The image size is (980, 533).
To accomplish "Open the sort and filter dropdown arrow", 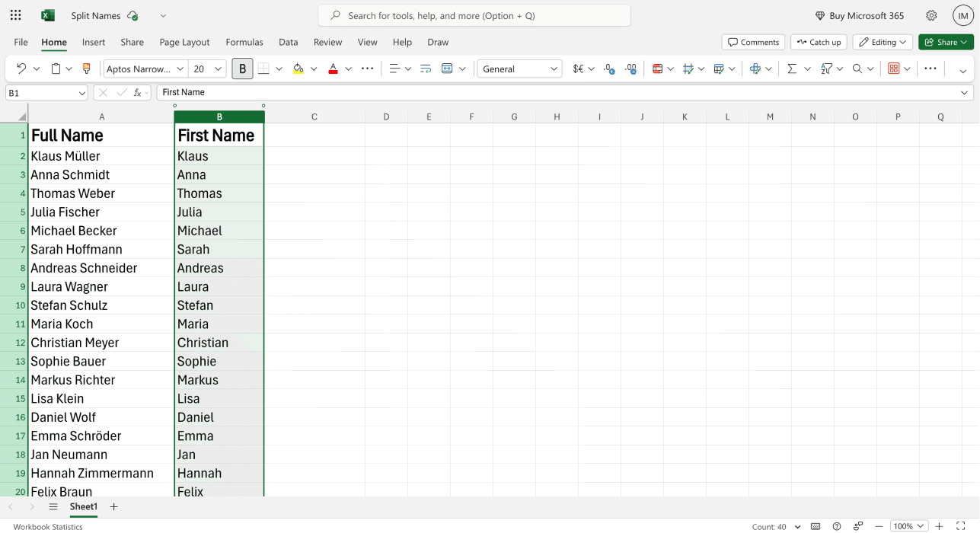I will click(x=839, y=69).
